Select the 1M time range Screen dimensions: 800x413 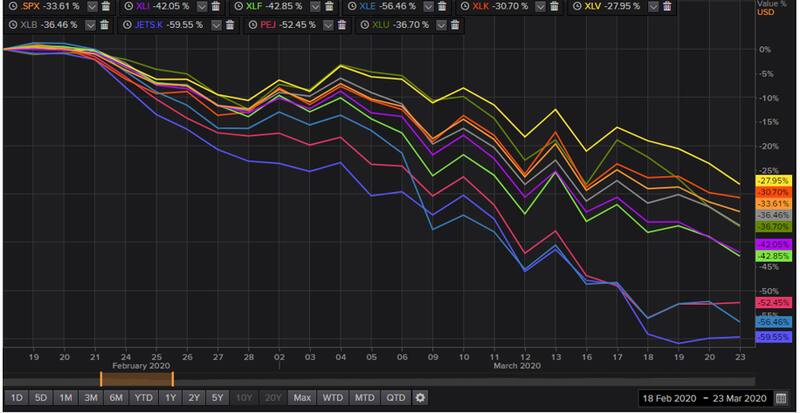(65, 397)
